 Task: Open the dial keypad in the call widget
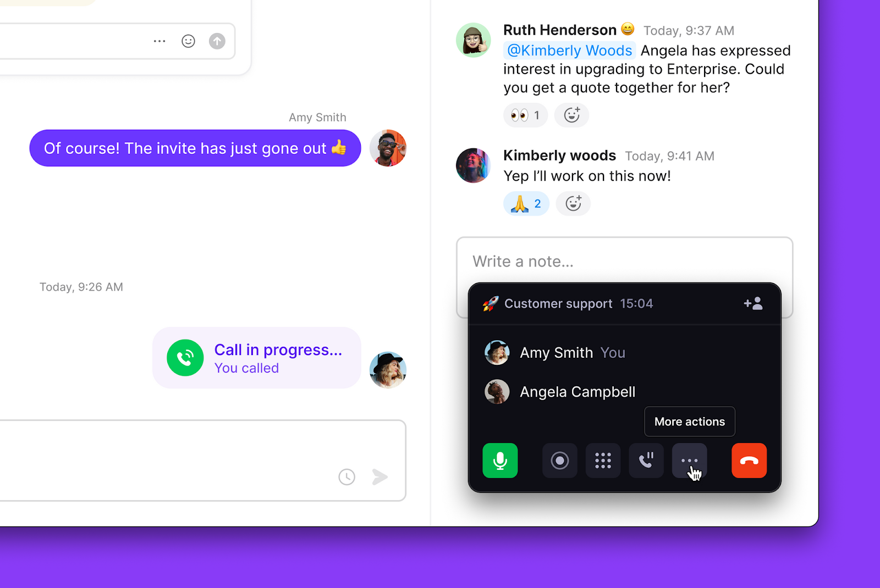pyautogui.click(x=603, y=461)
